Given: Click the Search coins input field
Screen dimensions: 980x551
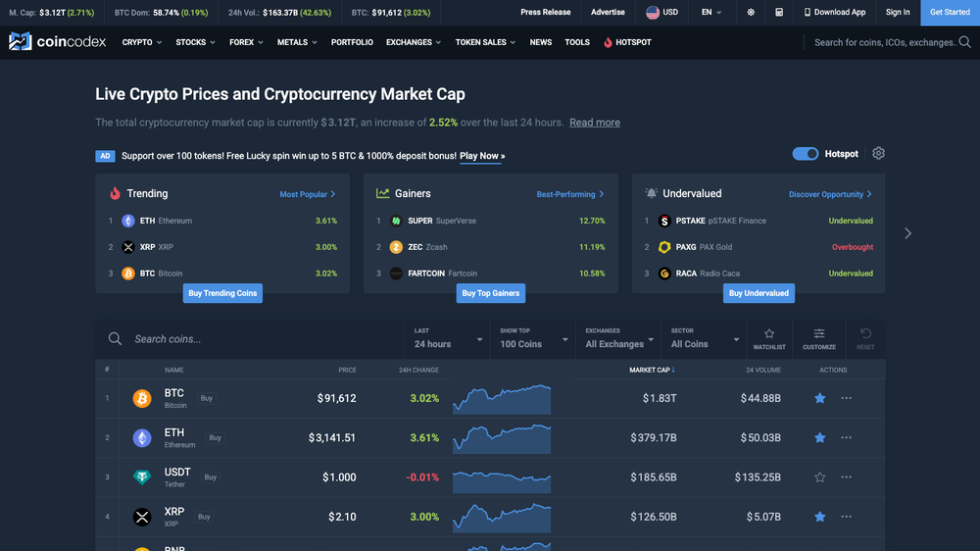Looking at the screenshot, I should (250, 339).
